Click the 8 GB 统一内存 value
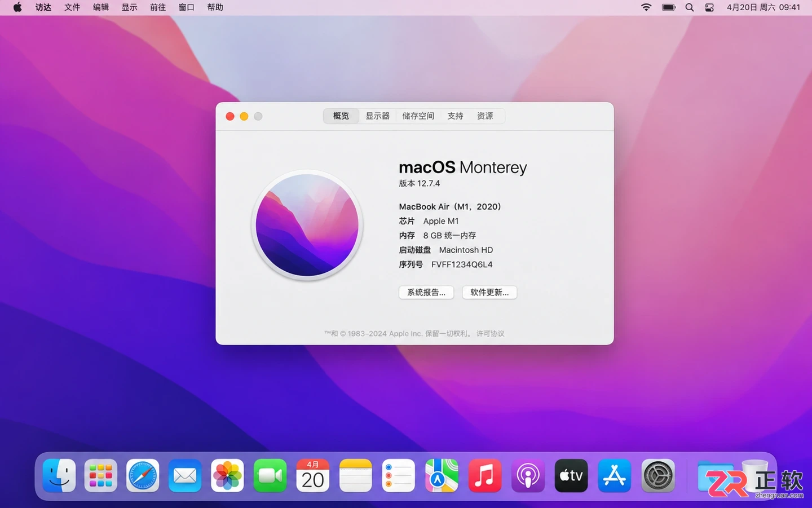The height and width of the screenshot is (508, 812). point(449,236)
